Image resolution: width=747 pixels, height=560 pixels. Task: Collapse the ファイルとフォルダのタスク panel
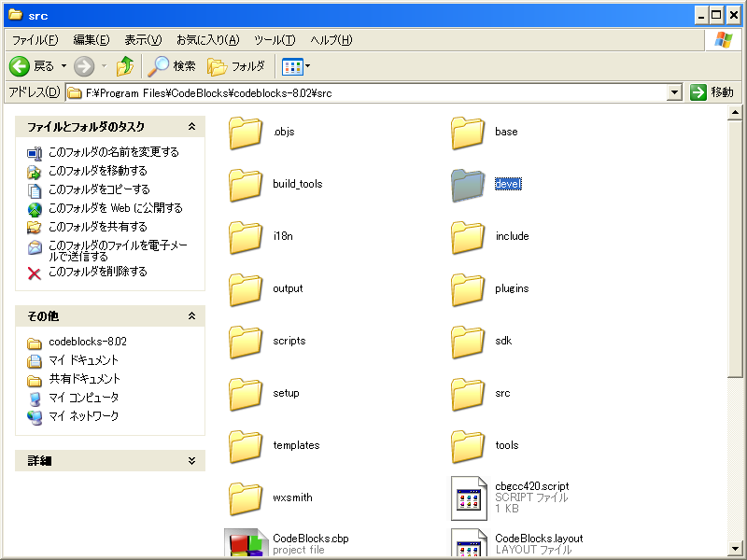click(x=191, y=127)
